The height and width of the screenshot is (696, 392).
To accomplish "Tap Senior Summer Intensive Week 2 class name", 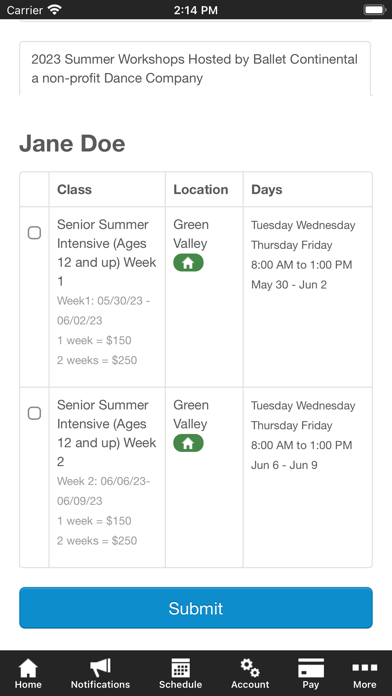I will (x=107, y=433).
